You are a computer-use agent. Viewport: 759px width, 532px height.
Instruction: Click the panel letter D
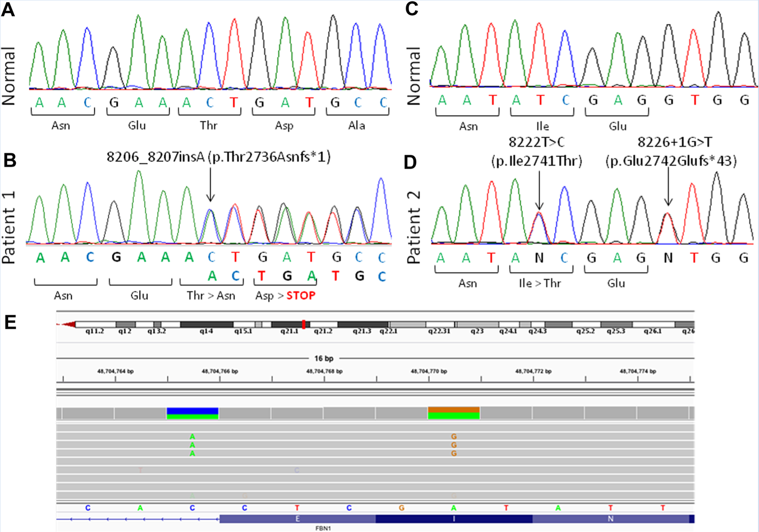tap(410, 162)
